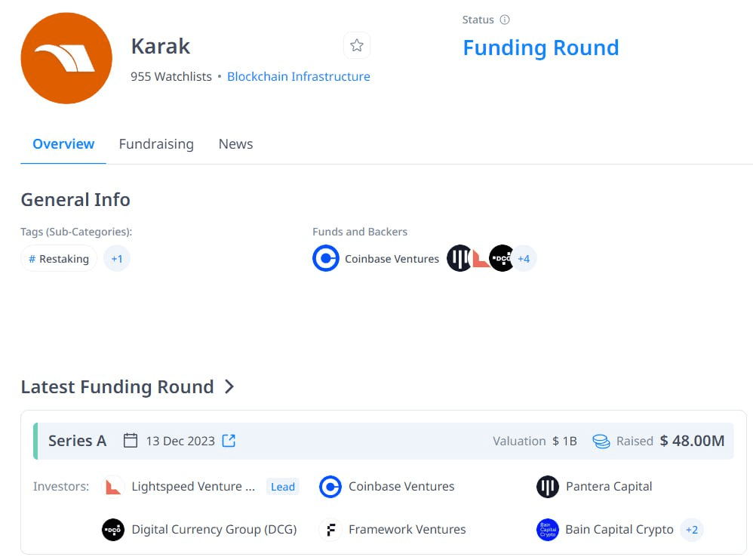Switch to the Fundraising tab

pos(156,144)
